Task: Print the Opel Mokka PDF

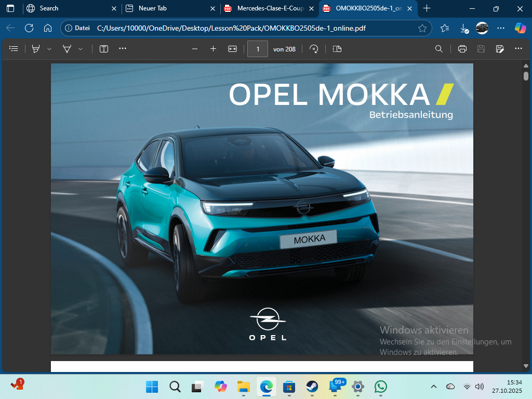Action: (462, 49)
